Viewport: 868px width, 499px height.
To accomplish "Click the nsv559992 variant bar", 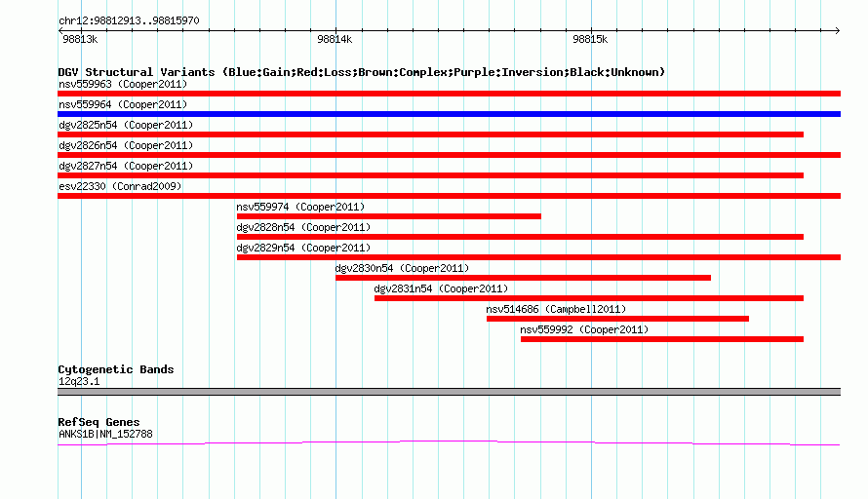I will (x=662, y=339).
